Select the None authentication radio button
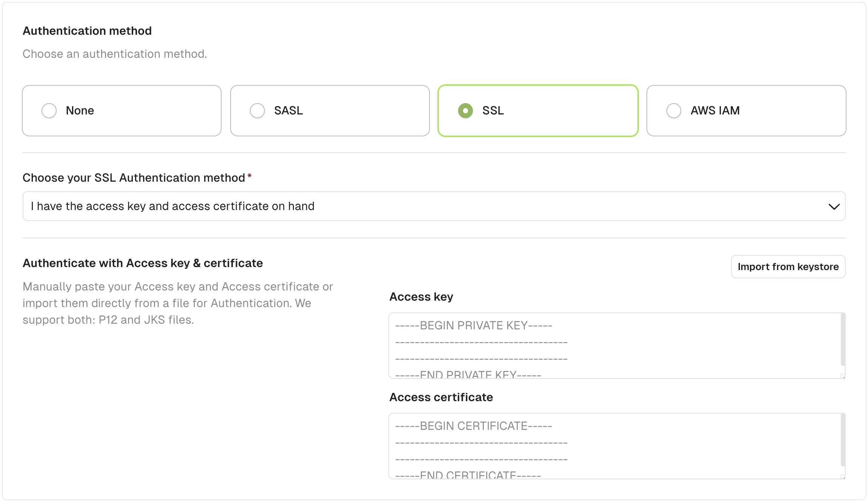Screen dimensions: 868x502 click(49, 111)
